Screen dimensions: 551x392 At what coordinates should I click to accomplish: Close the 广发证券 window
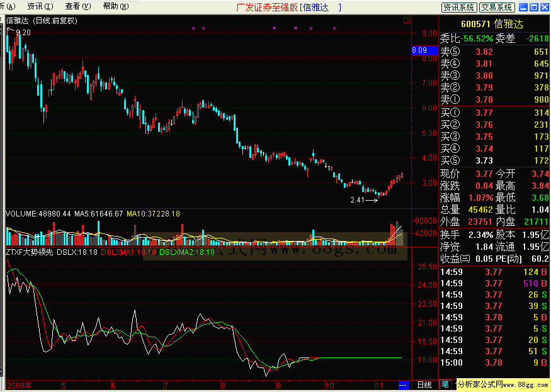click(x=544, y=7)
